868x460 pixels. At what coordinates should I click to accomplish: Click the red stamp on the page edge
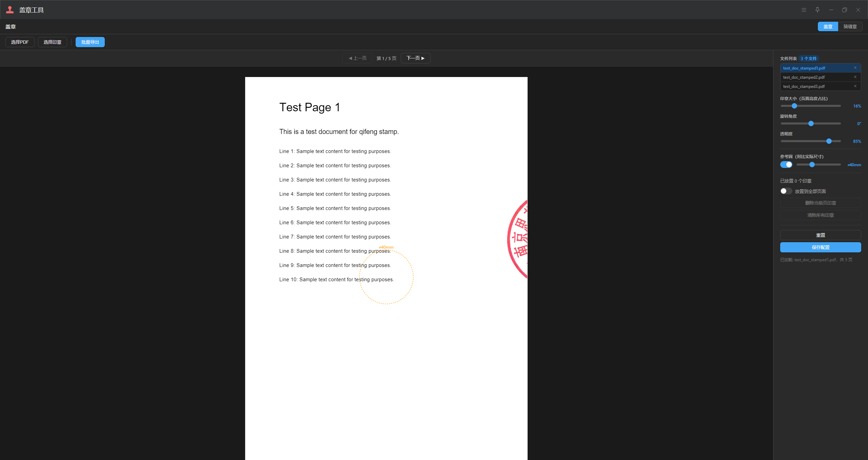518,239
